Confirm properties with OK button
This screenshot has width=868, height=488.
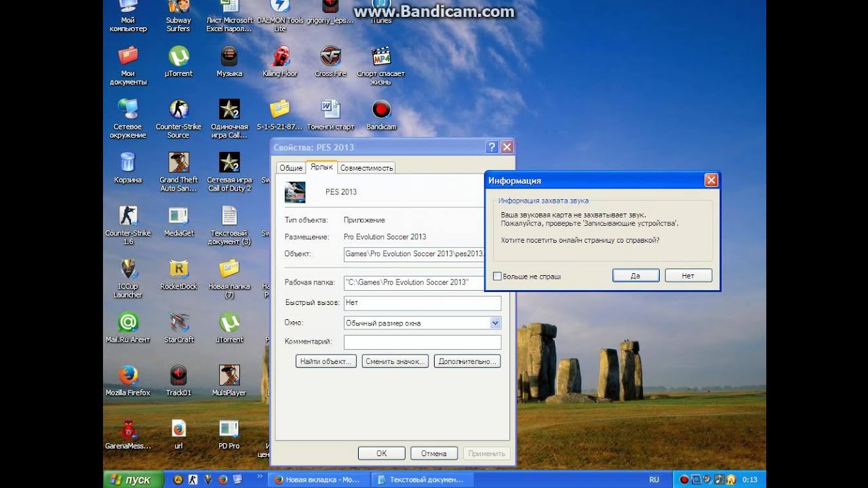pos(382,453)
